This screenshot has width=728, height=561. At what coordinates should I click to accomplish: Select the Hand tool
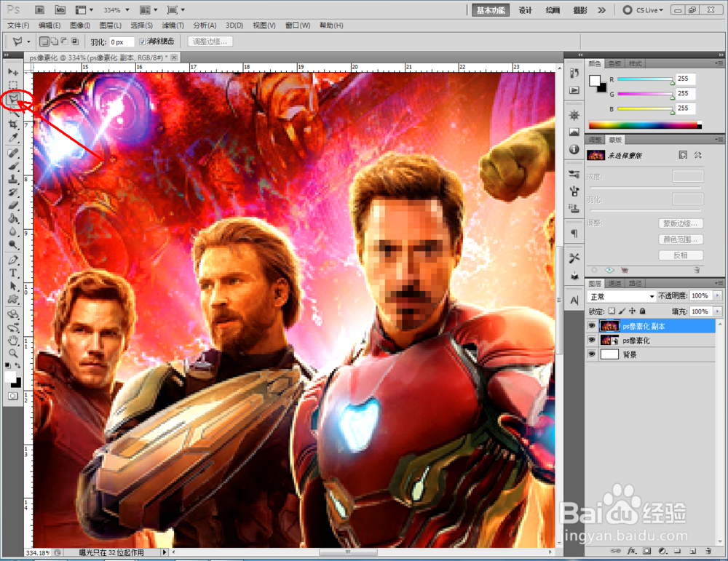[x=13, y=341]
